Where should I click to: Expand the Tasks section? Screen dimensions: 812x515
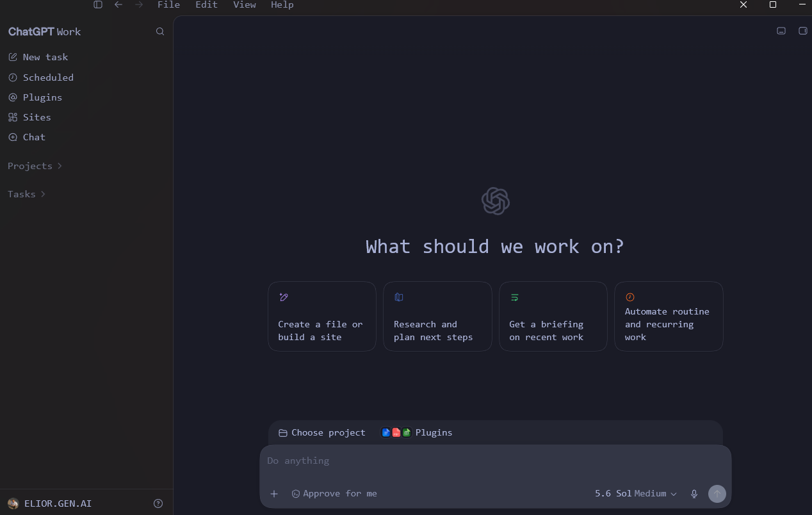(x=26, y=194)
